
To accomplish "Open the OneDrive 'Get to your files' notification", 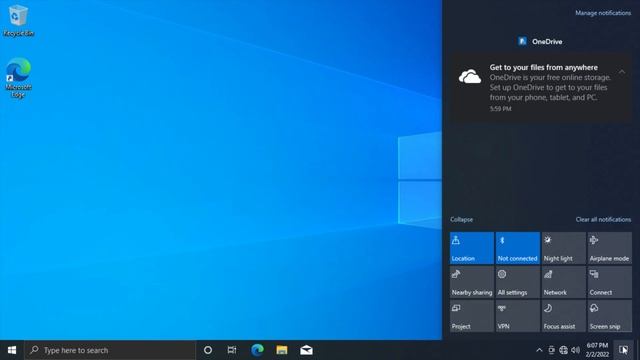I will tap(541, 87).
